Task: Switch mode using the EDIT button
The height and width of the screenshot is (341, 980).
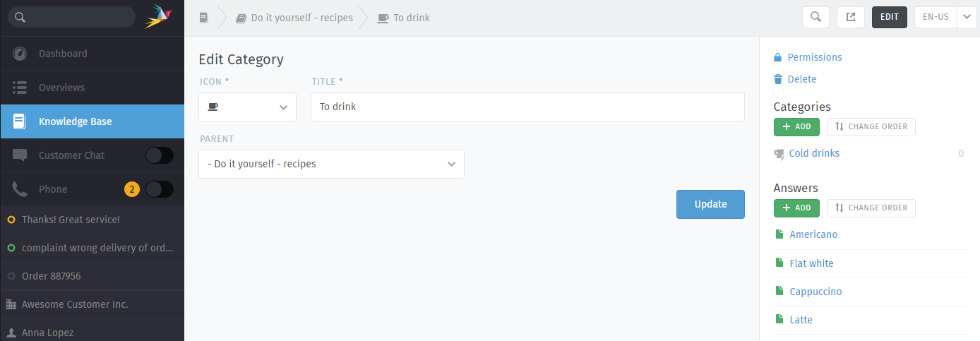Action: (x=889, y=17)
